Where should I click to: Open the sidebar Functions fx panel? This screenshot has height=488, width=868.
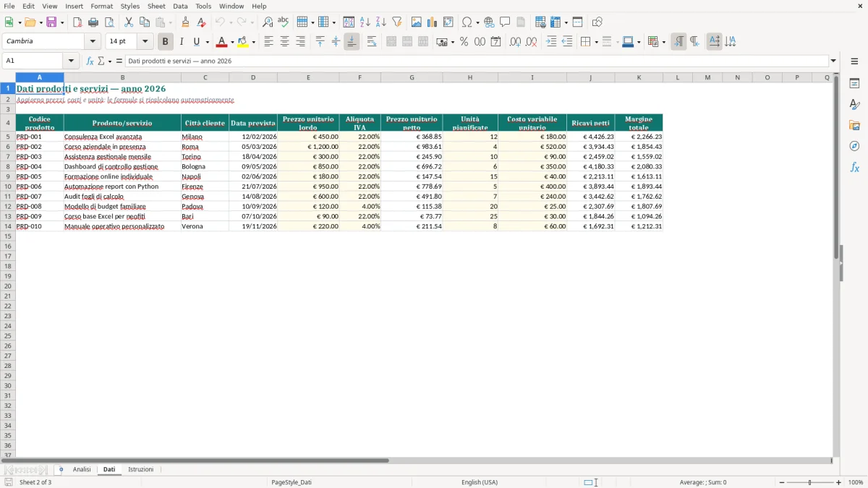click(854, 167)
